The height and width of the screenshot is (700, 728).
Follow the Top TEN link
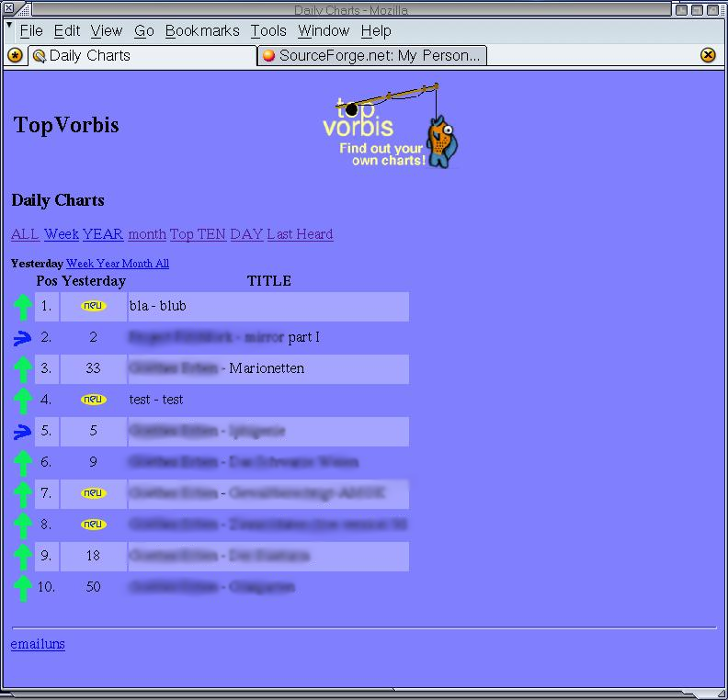[x=198, y=234]
